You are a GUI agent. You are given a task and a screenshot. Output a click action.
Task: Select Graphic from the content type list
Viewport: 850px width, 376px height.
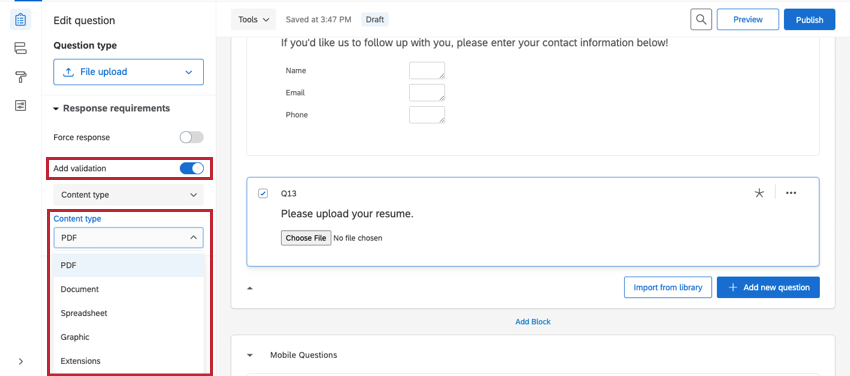point(128,337)
